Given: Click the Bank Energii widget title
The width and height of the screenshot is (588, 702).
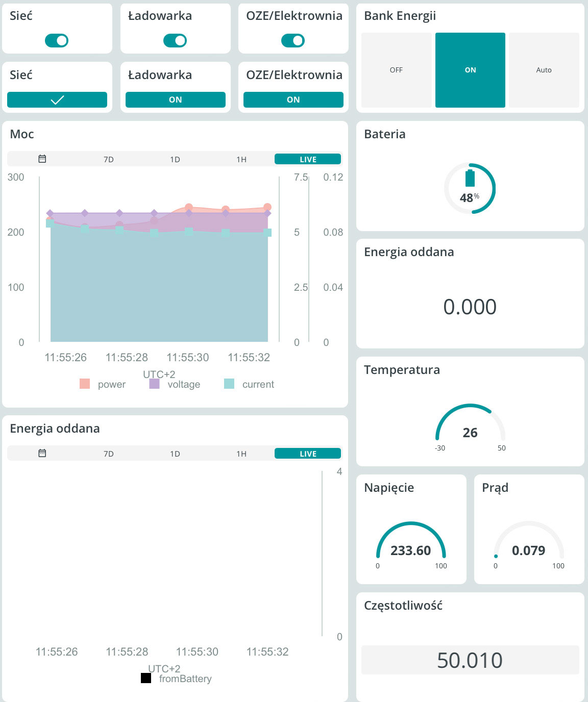Looking at the screenshot, I should point(400,16).
